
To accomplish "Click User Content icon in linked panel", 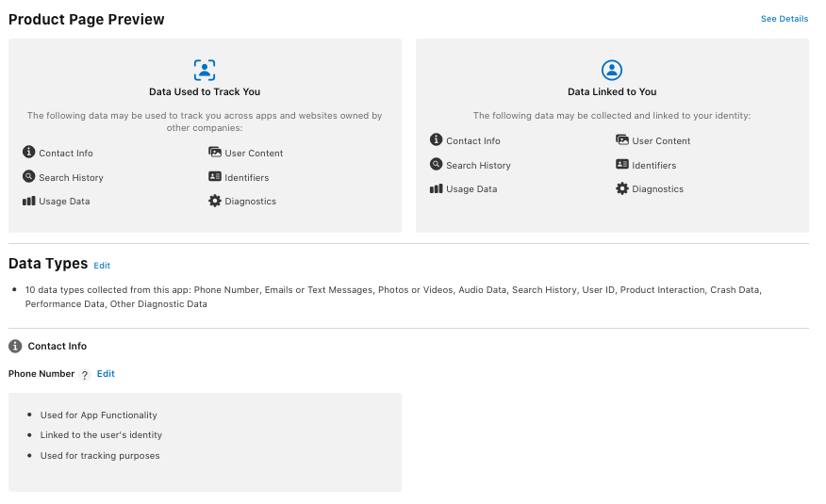I will tap(622, 139).
